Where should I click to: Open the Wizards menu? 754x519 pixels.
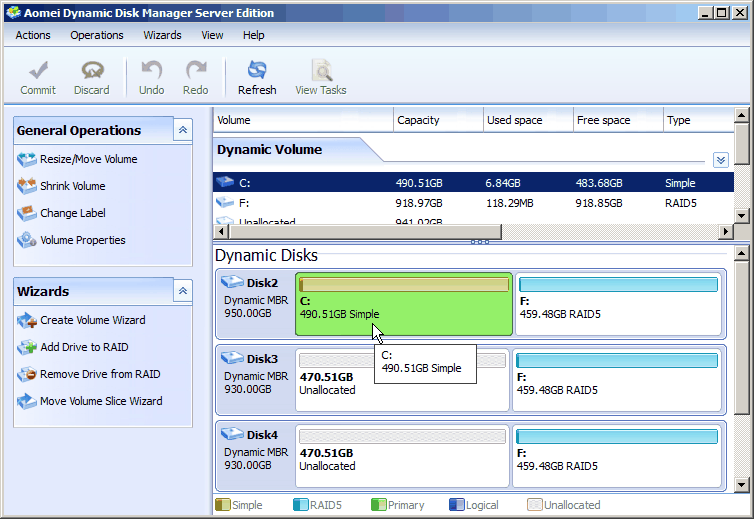(162, 35)
